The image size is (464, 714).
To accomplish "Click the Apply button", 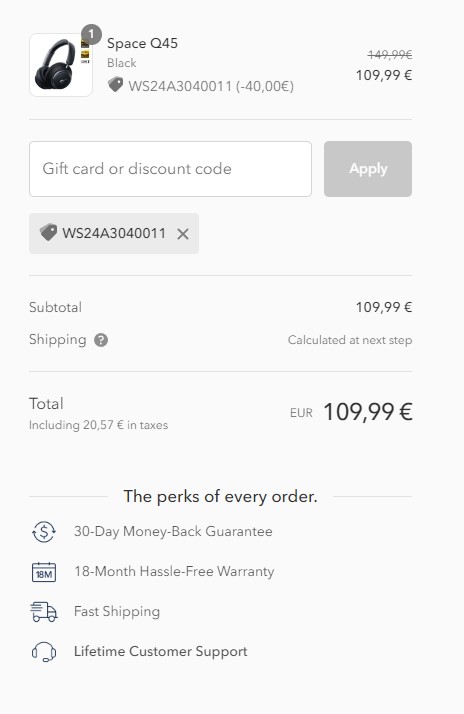I will 368,169.
